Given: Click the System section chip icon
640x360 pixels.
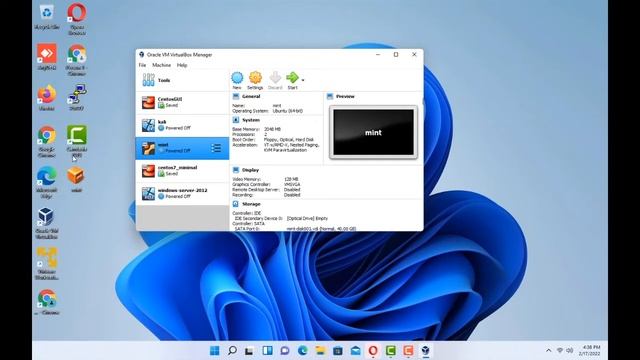Looking at the screenshot, I should [x=236, y=120].
